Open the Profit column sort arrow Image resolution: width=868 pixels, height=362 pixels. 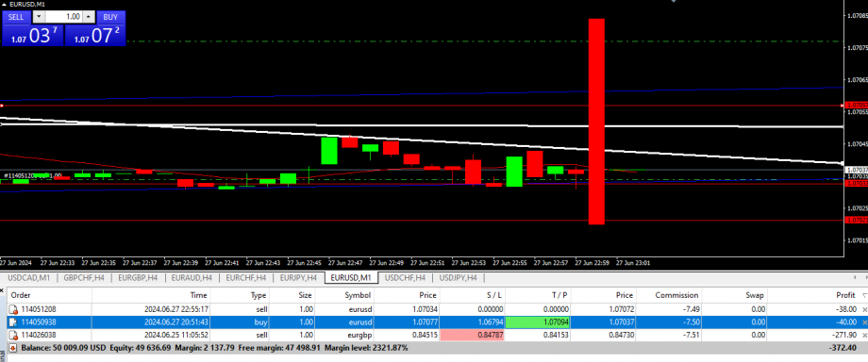864,296
